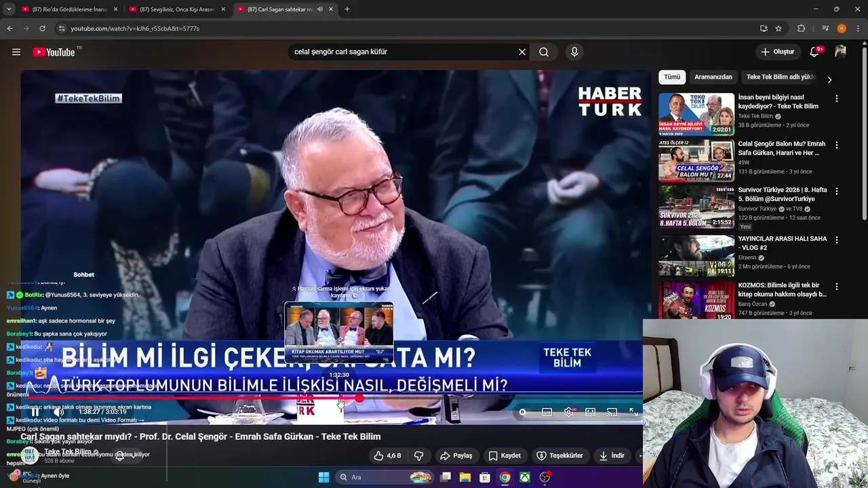Viewport: 868px width, 488px height.
Task: Open the Teke Tek Bilim channel name
Action: (x=68, y=452)
